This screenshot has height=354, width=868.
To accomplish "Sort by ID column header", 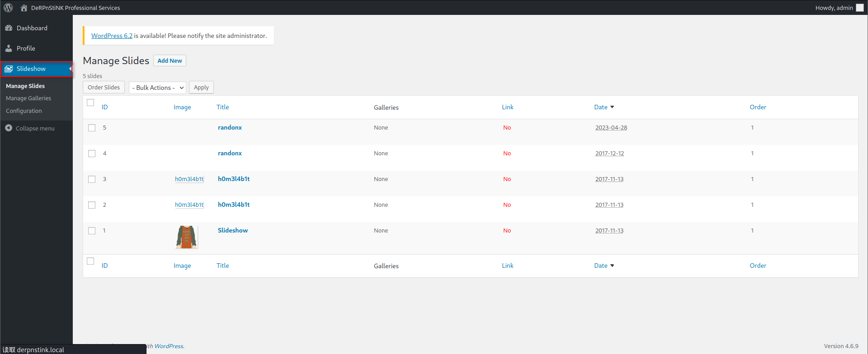I will pyautogui.click(x=104, y=107).
